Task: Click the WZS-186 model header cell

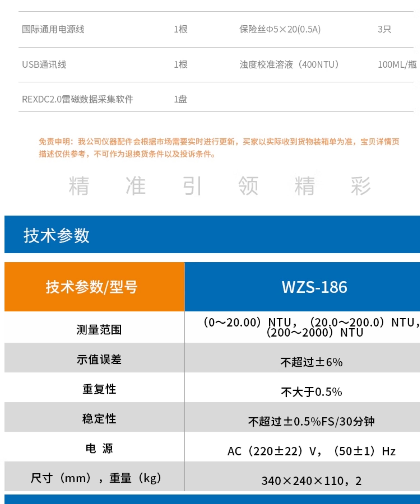Action: pos(302,287)
